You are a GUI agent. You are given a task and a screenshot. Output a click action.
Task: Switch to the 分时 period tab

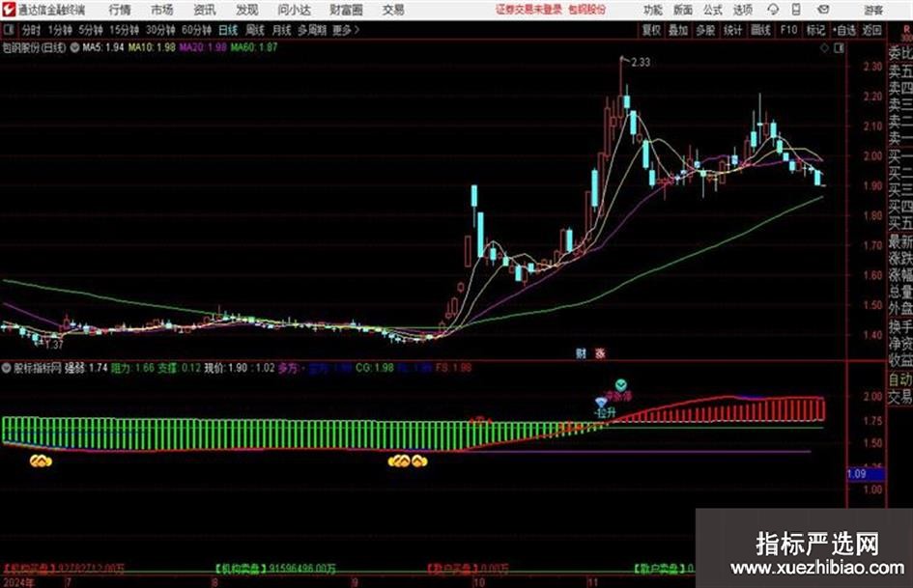point(32,30)
